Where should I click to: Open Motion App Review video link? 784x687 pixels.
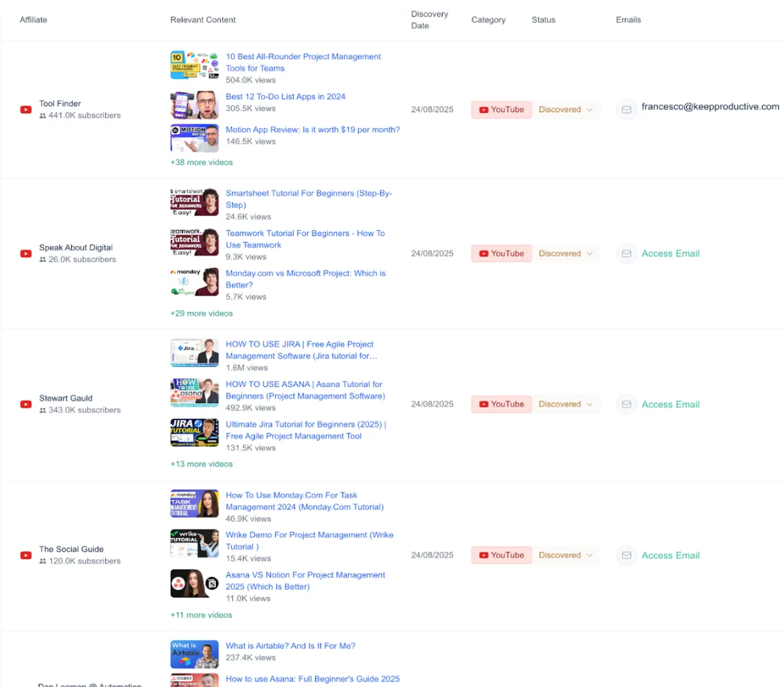(313, 129)
